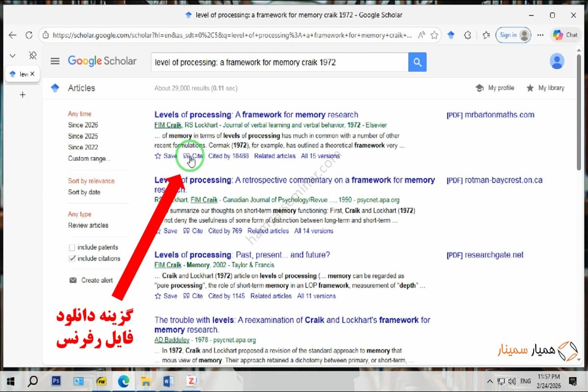Open the Google Scholar extension icon in toolbar
Screen dimensions: 588x392
(x=451, y=35)
